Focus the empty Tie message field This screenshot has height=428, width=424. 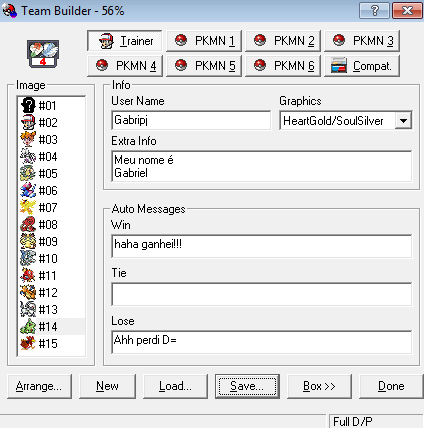tap(262, 294)
